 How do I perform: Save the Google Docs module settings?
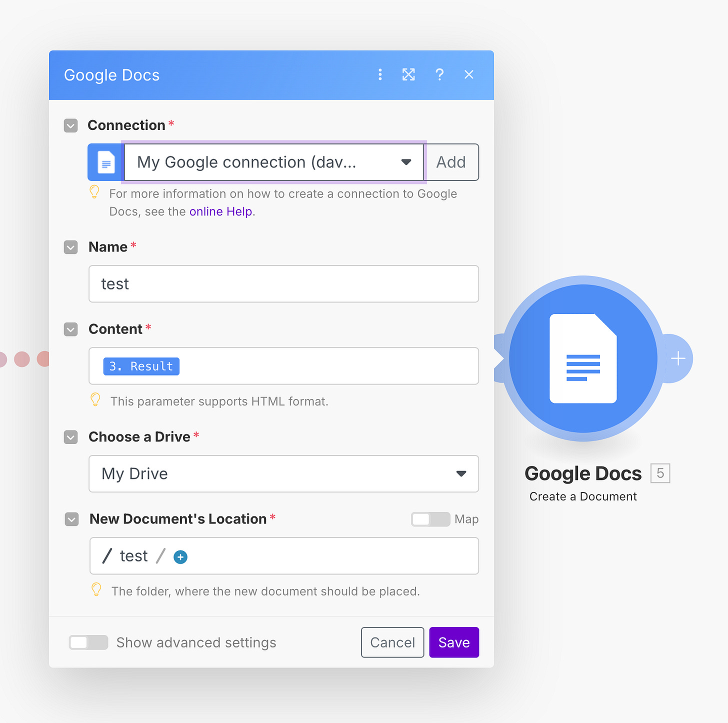pos(453,642)
